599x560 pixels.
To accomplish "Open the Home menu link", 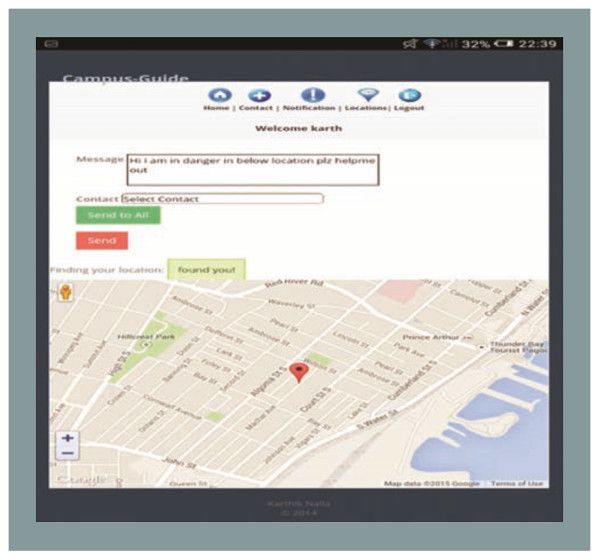I will pyautogui.click(x=216, y=108).
